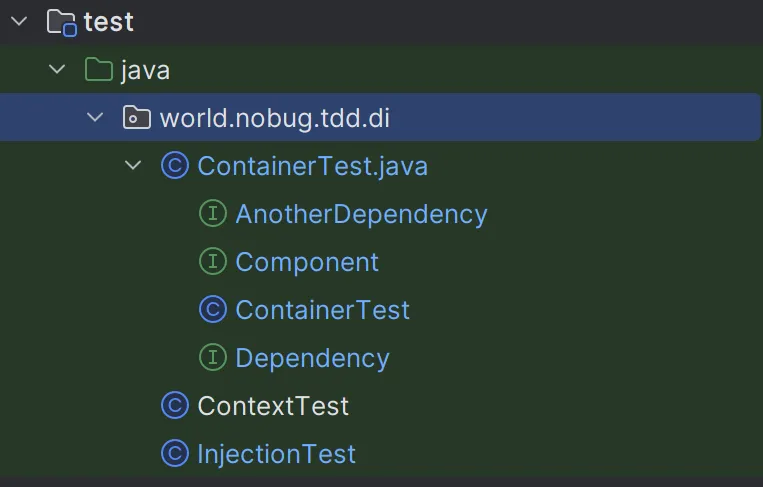
Task: Collapse the test folder
Action: [x=19, y=22]
